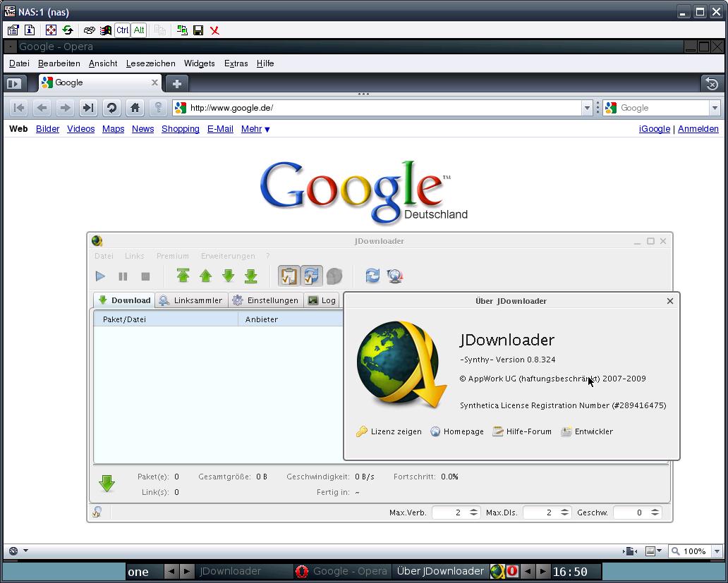Select the Google tab in Opera

100,82
